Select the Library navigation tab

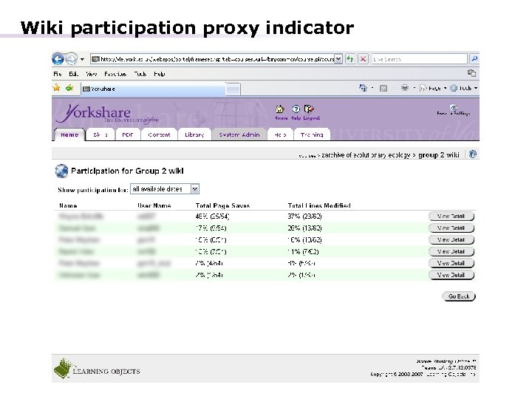[194, 134]
